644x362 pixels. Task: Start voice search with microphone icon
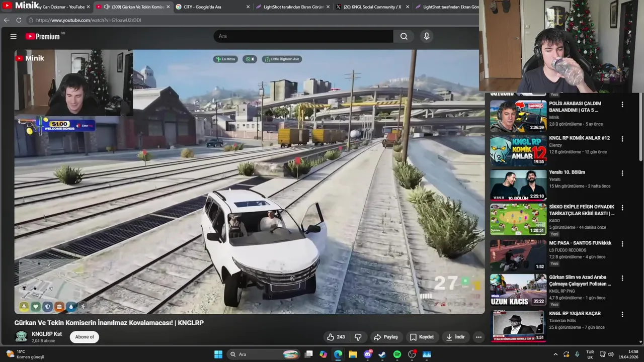(x=426, y=36)
